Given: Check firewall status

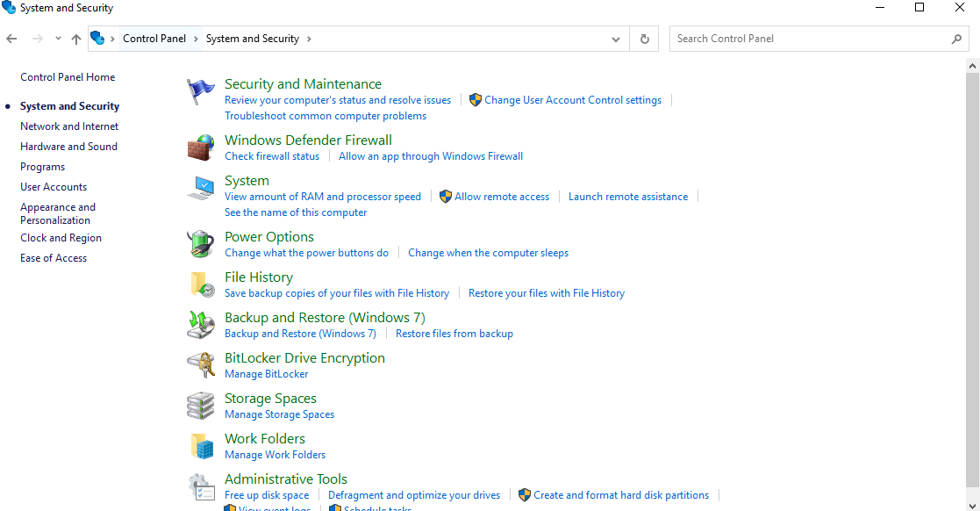Looking at the screenshot, I should pos(272,156).
